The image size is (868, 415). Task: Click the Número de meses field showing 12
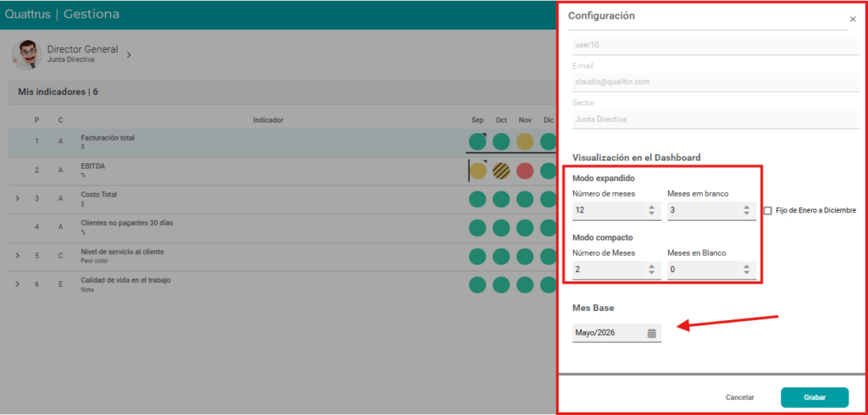click(617, 210)
